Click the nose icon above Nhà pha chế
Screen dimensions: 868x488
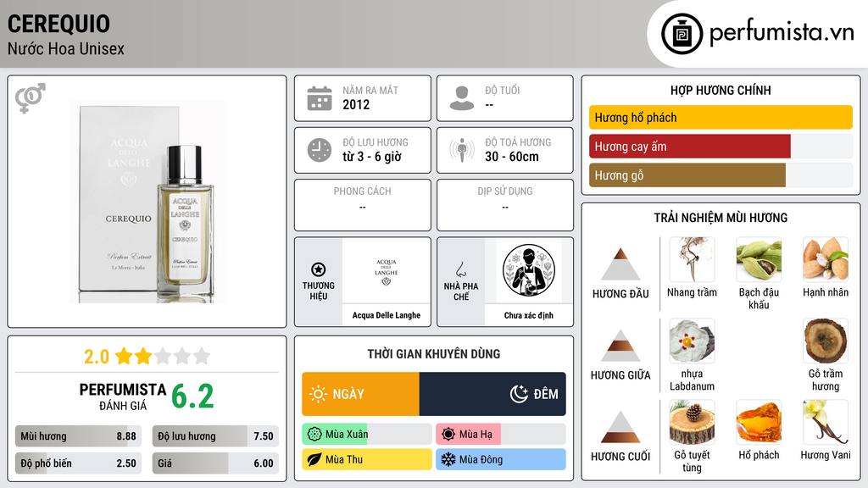click(x=460, y=269)
